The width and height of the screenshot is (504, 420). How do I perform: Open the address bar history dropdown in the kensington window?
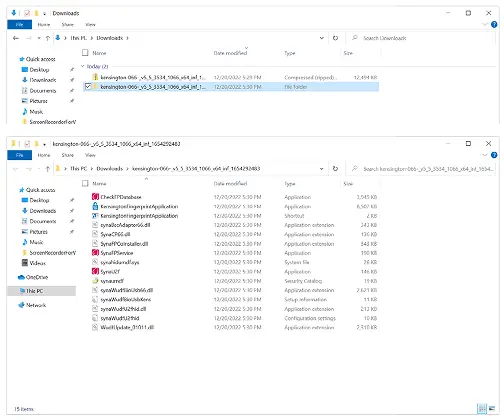(x=322, y=169)
